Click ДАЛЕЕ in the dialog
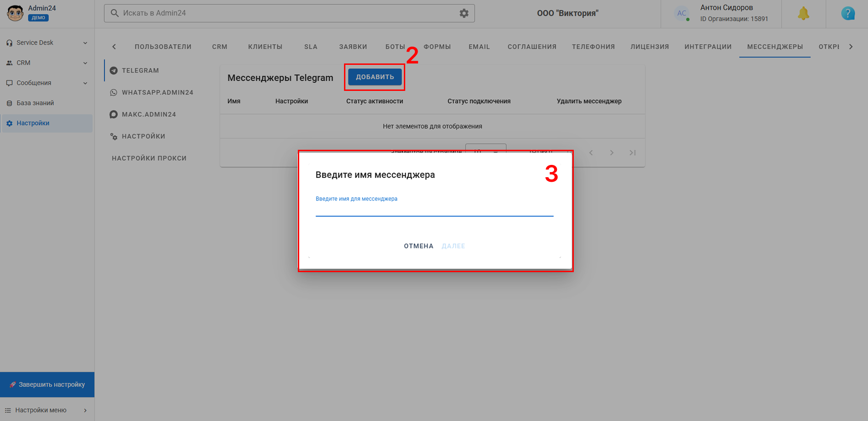868x421 pixels. pos(454,246)
